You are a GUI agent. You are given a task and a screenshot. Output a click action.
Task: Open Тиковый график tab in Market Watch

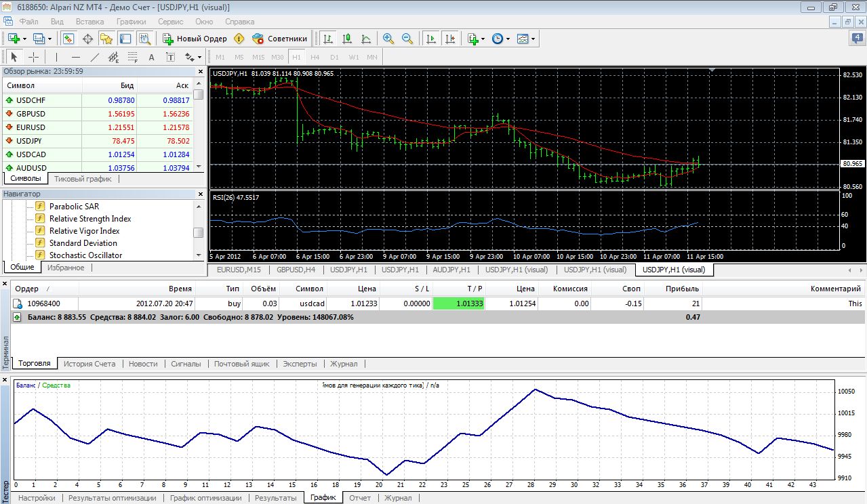(83, 179)
